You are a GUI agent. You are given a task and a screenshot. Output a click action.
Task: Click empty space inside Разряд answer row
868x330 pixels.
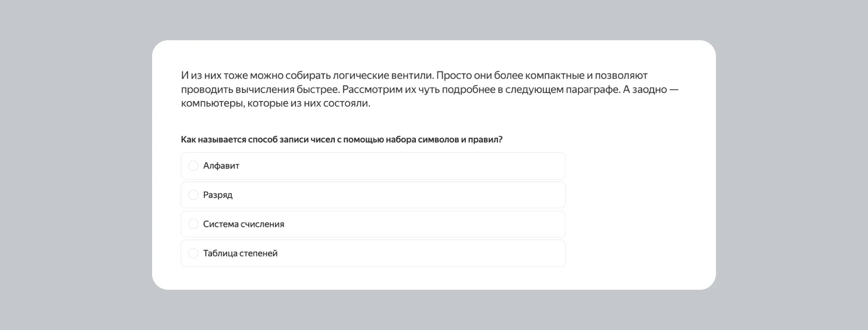tap(403, 195)
